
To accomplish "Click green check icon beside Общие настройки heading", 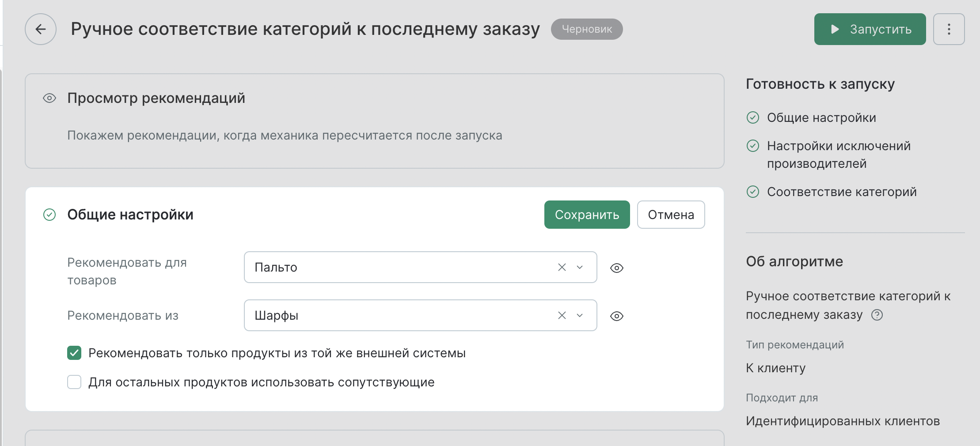I will pyautogui.click(x=49, y=215).
